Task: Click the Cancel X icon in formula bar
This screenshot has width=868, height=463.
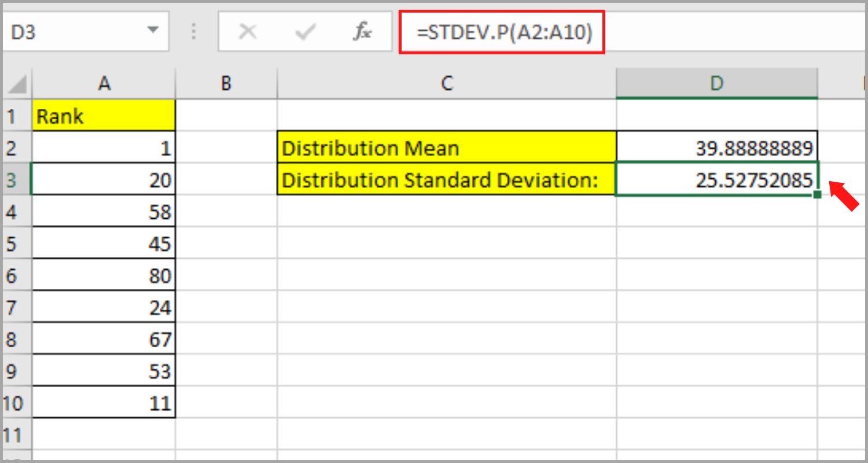Action: point(248,32)
